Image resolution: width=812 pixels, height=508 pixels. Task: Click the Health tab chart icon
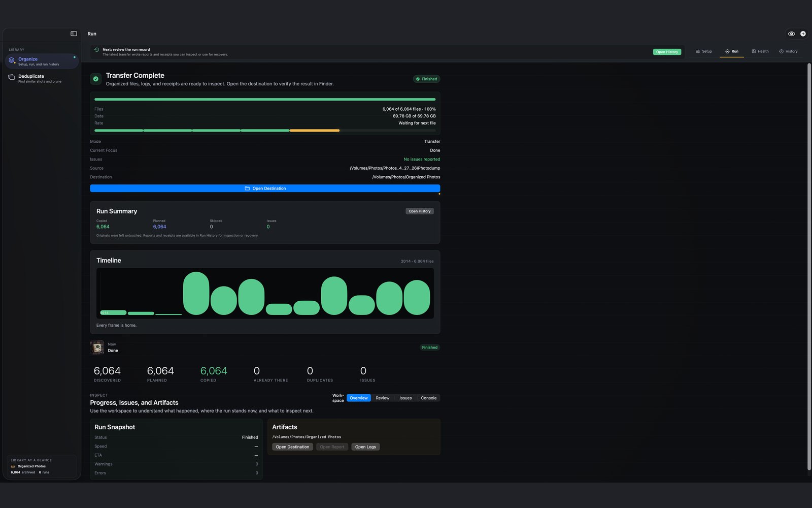coord(754,51)
